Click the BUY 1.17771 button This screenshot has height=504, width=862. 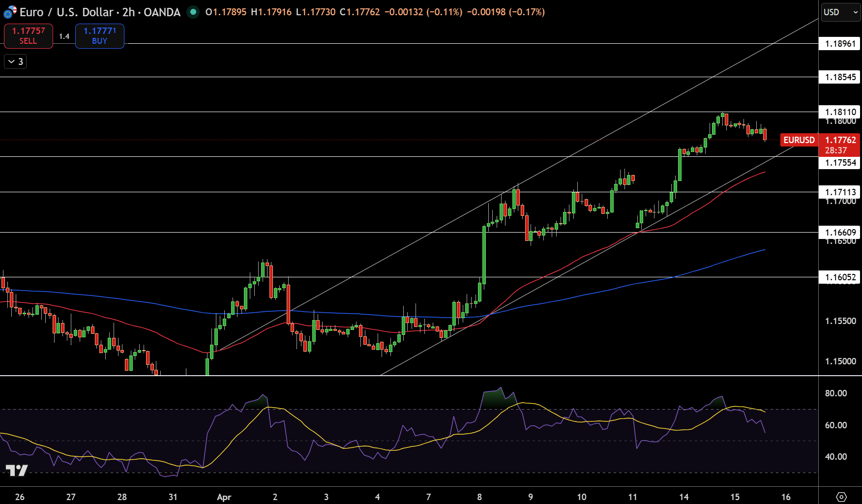tap(100, 36)
